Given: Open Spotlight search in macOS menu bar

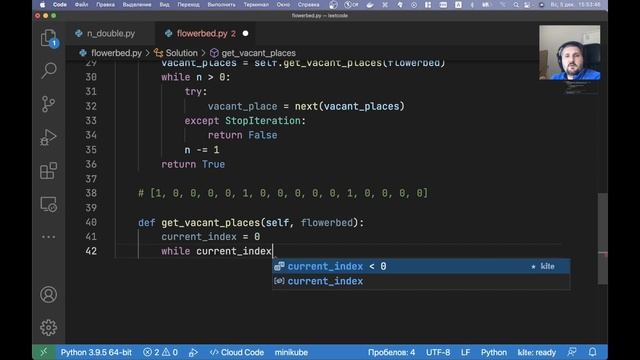Looking at the screenshot, I should (516, 5).
